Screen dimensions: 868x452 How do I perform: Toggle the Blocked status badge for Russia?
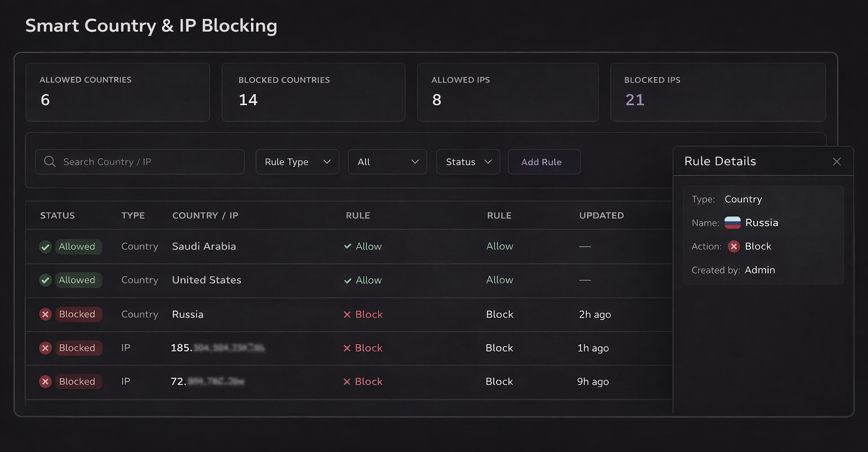[77, 314]
